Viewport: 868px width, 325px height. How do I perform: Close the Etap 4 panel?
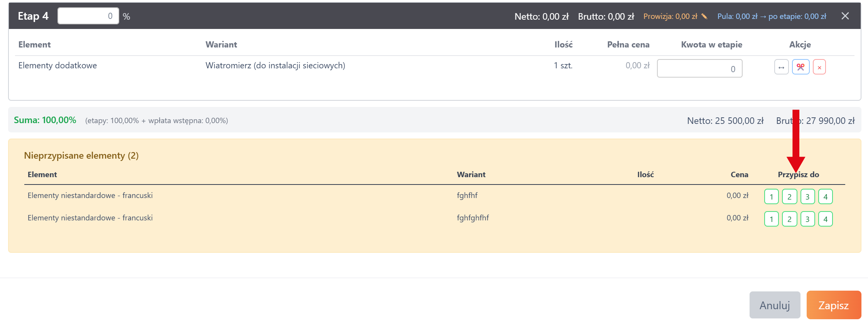coord(845,16)
